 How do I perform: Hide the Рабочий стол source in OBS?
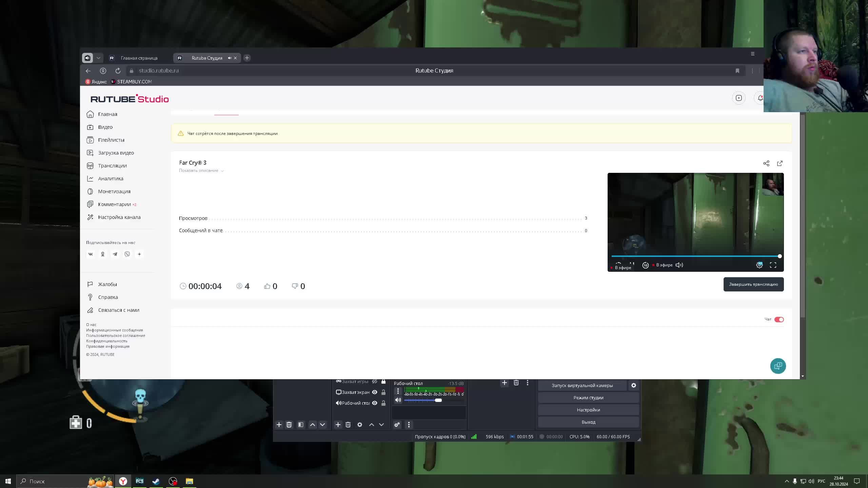375,403
